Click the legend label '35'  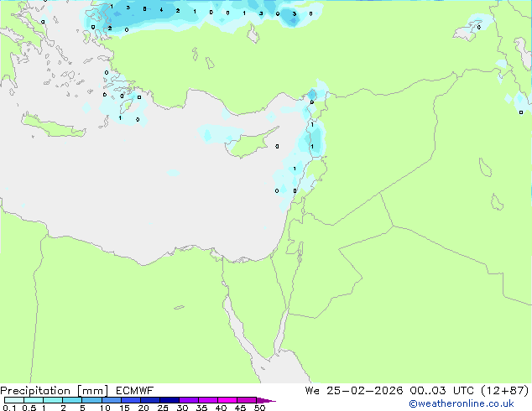click(201, 408)
